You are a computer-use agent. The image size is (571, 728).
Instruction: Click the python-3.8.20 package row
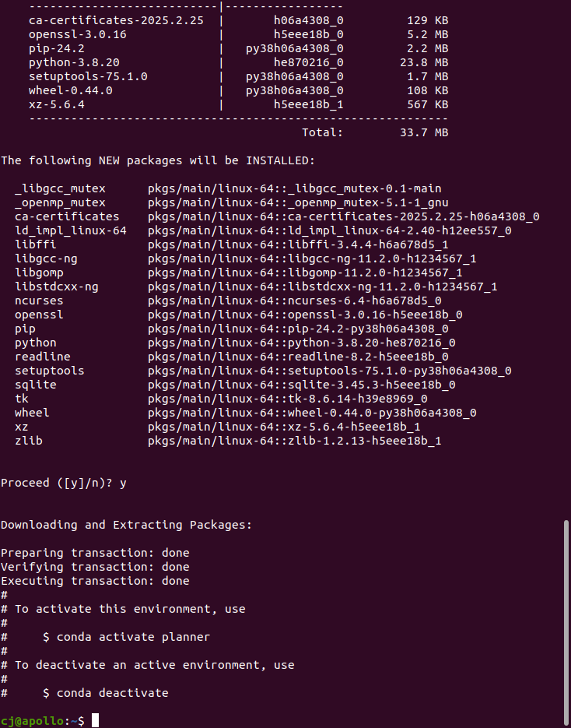pos(238,62)
